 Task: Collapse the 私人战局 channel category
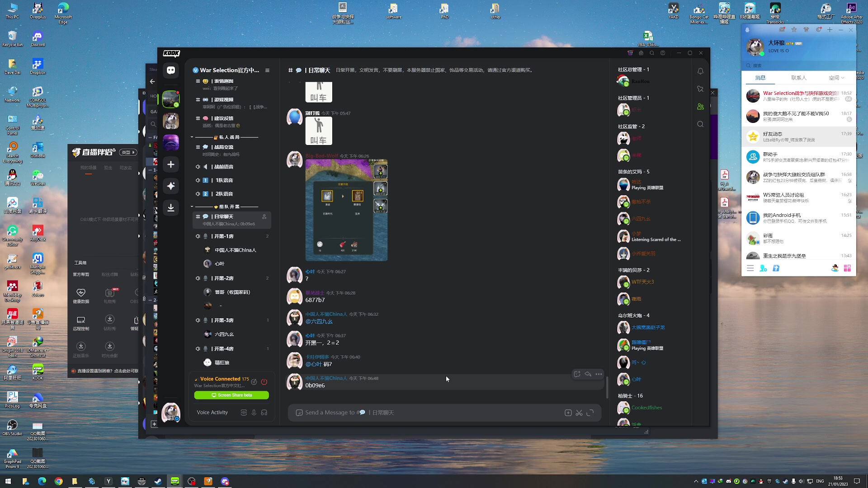[x=192, y=137]
